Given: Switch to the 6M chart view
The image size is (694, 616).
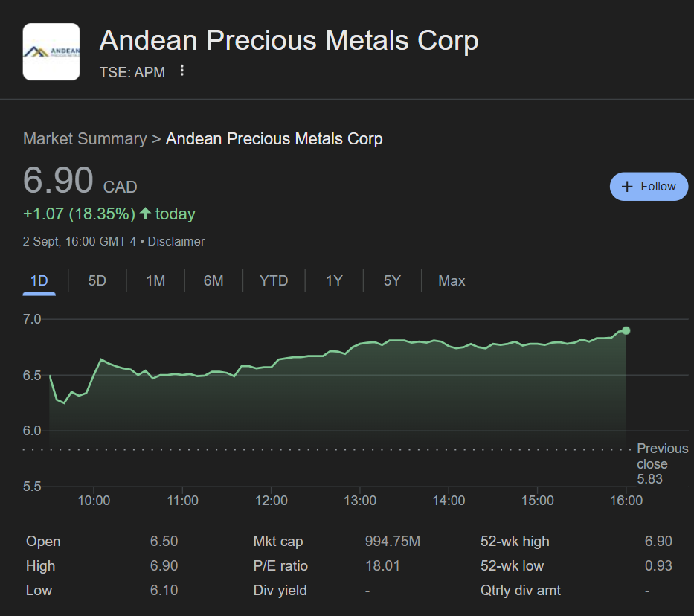Looking at the screenshot, I should coord(213,281).
